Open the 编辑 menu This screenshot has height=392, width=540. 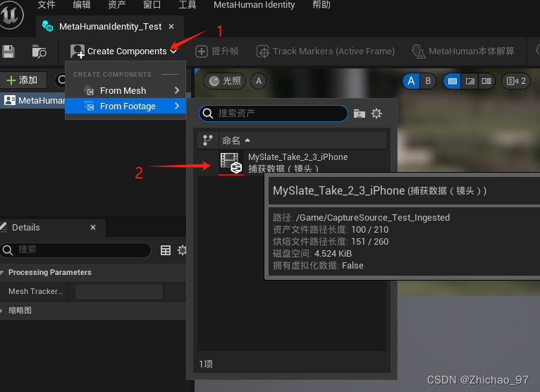tap(82, 5)
